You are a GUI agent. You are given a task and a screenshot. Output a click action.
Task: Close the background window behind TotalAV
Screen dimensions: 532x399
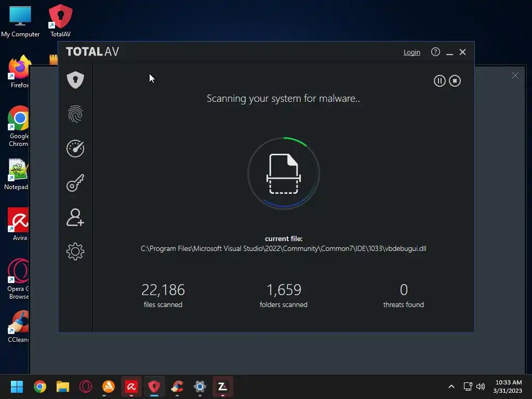515,75
